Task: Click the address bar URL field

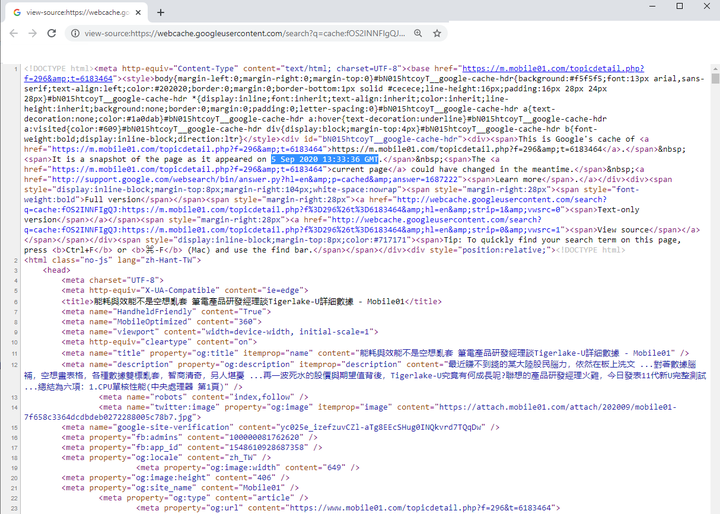Action: [x=245, y=34]
